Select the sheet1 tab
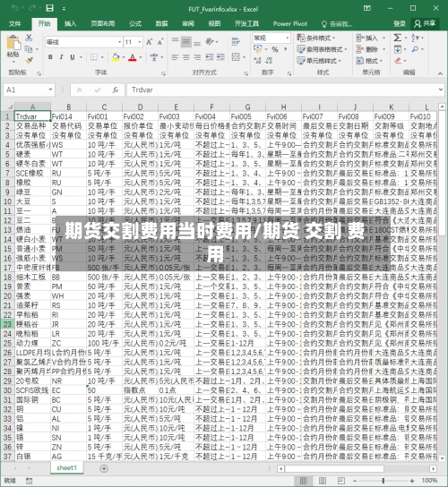The width and height of the screenshot is (448, 487). coord(67,467)
